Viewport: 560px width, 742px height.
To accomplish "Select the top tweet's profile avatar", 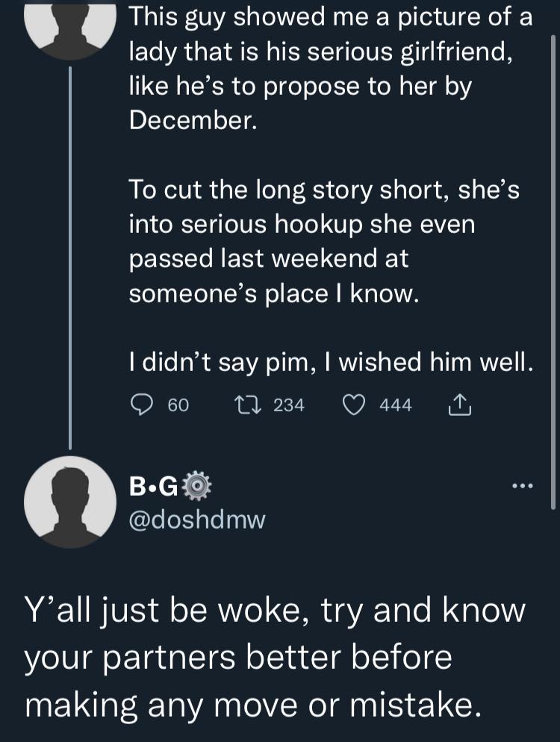I will [x=70, y=23].
